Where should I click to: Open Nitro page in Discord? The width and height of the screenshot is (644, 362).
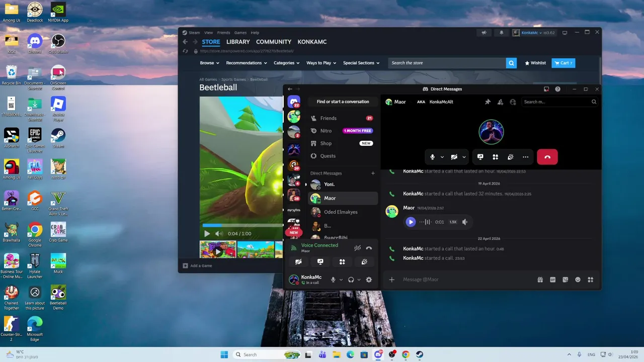pos(343,131)
